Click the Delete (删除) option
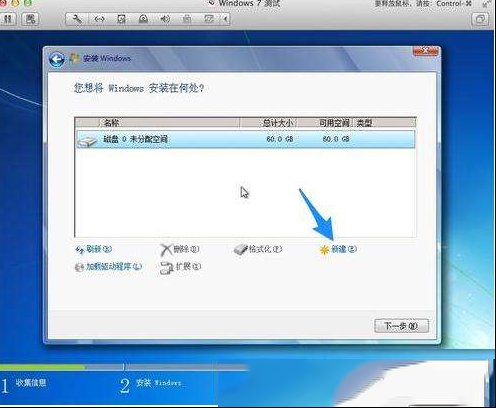 (180, 249)
